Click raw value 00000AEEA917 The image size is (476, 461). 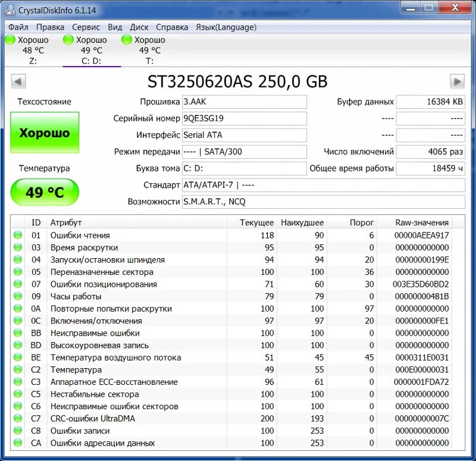pyautogui.click(x=421, y=235)
